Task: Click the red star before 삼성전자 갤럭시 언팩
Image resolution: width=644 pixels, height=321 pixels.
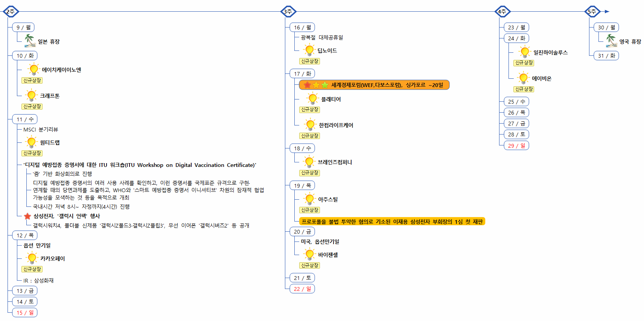Action: pos(27,216)
